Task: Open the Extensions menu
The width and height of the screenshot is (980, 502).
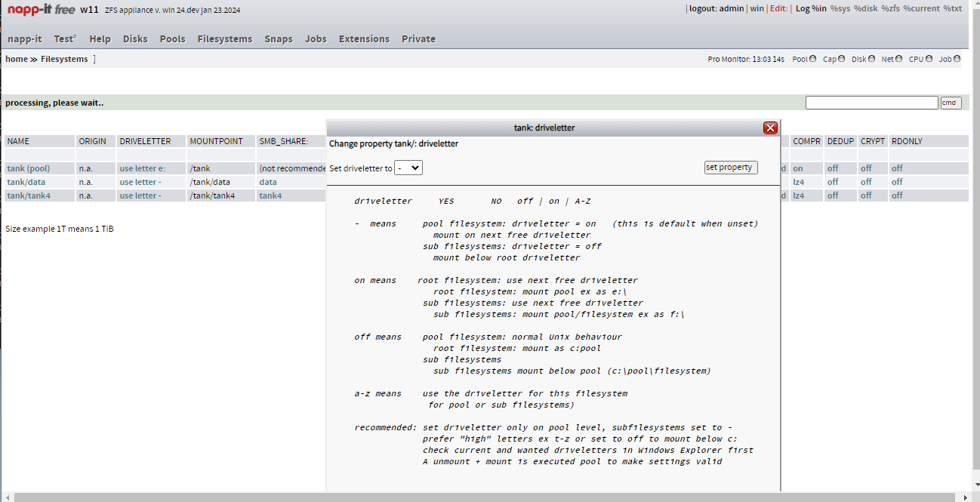Action: pyautogui.click(x=364, y=39)
